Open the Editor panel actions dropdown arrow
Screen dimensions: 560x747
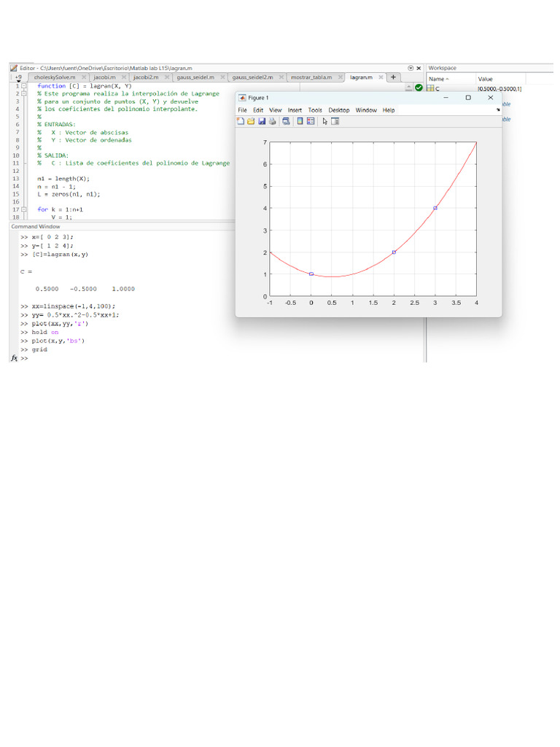[x=411, y=67]
